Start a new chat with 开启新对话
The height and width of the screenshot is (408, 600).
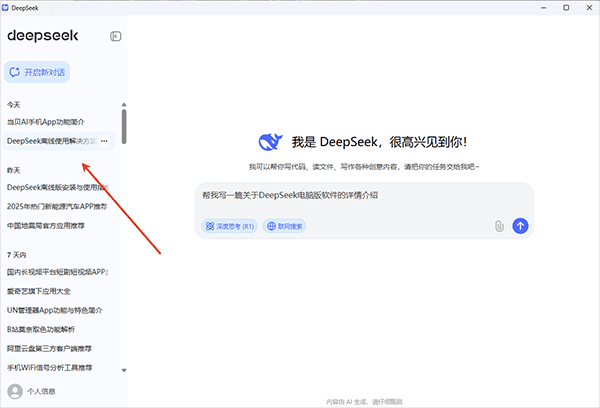pos(38,72)
